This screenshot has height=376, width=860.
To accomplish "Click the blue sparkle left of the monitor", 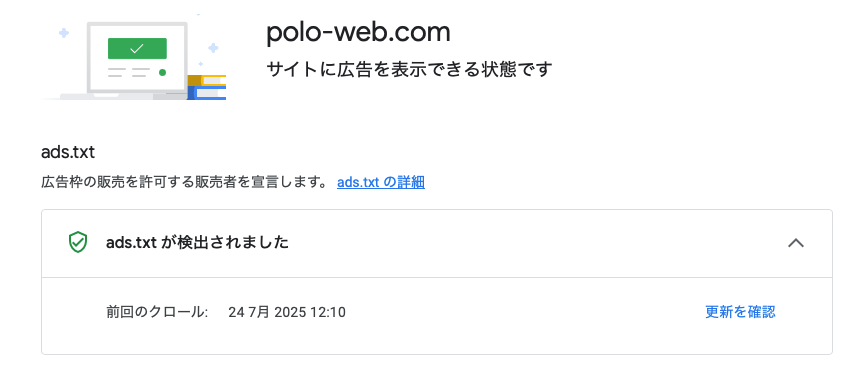I will point(64,33).
